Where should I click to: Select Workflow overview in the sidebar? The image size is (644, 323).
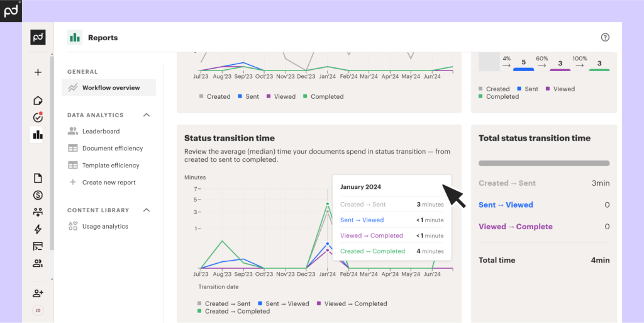click(110, 88)
